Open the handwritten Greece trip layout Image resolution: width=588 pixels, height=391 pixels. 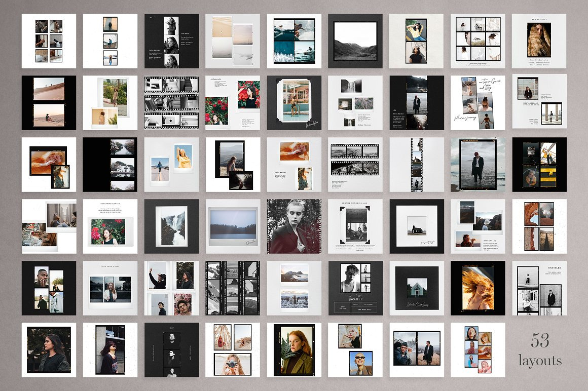(x=477, y=103)
